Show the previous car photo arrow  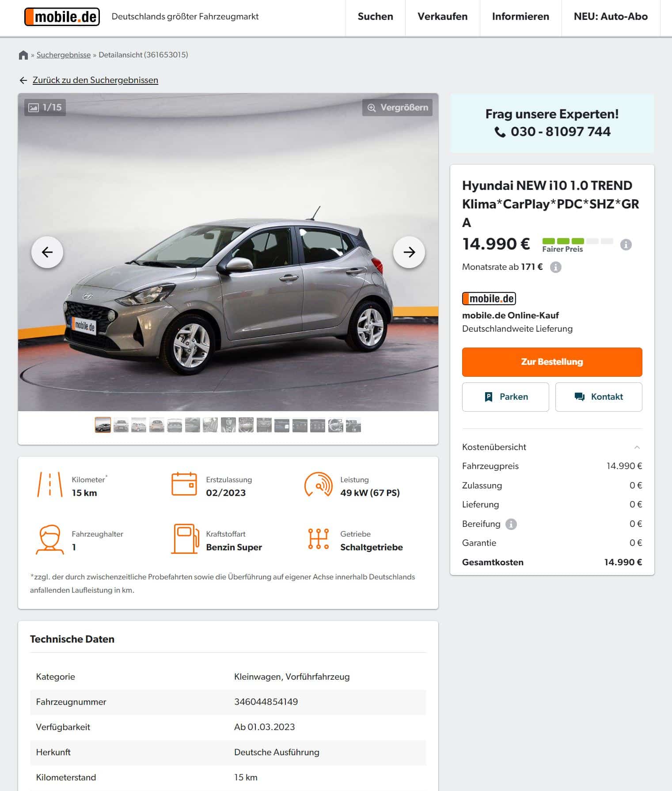pyautogui.click(x=47, y=252)
